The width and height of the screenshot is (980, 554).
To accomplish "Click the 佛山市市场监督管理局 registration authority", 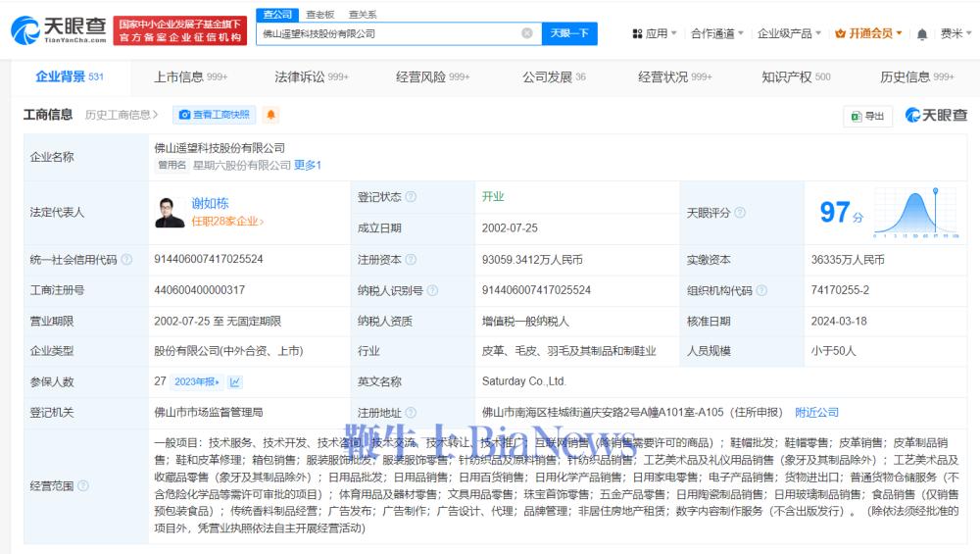I will [x=208, y=413].
